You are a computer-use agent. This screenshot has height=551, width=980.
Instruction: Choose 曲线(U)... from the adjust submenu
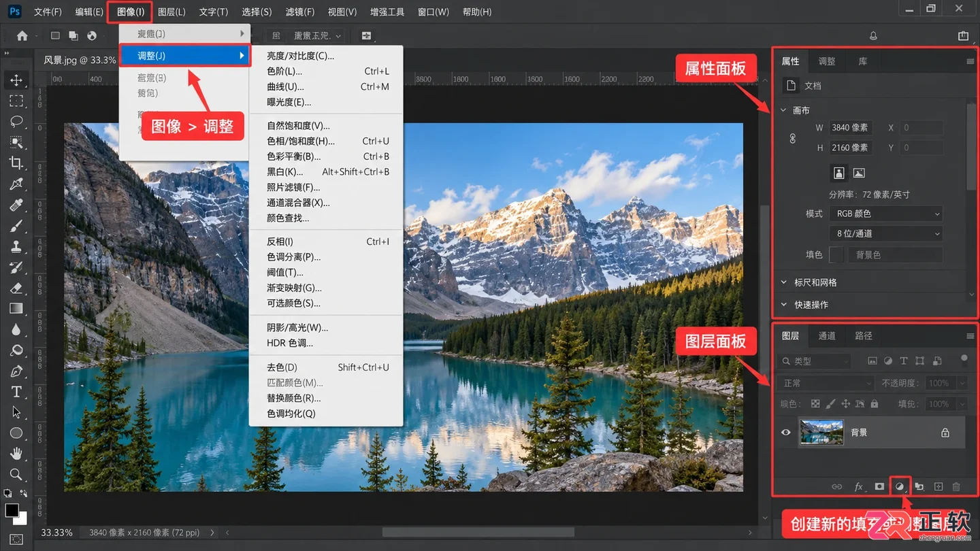pyautogui.click(x=327, y=86)
